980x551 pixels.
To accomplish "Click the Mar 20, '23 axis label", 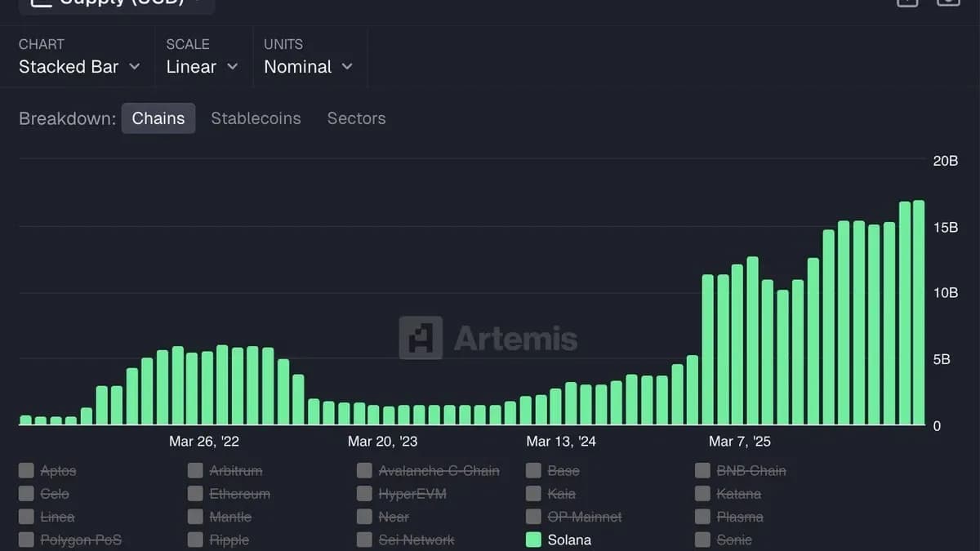I will point(382,442).
